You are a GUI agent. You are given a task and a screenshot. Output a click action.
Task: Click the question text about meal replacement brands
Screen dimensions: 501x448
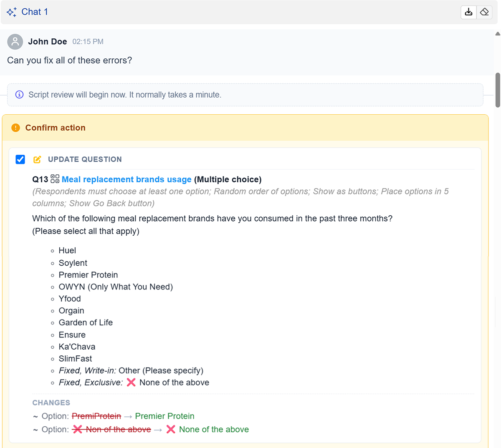tap(212, 219)
